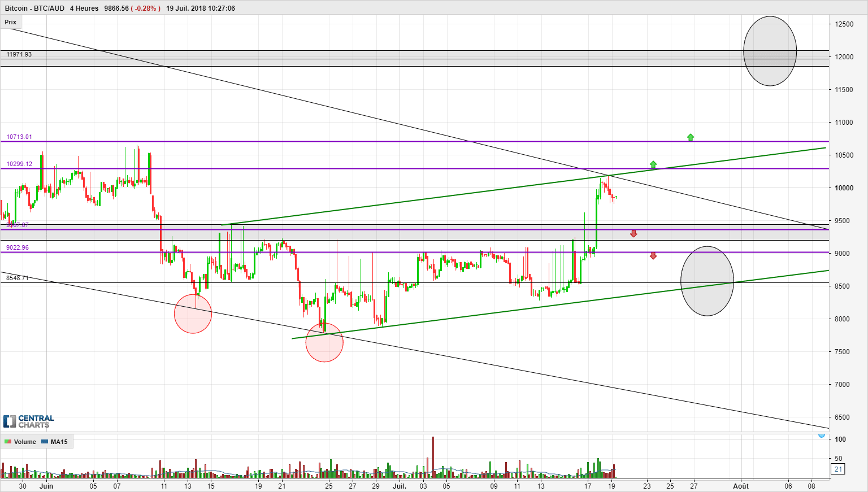This screenshot has height=492, width=868.
Task: Click green up arrow near 10299.12 line
Action: point(653,164)
